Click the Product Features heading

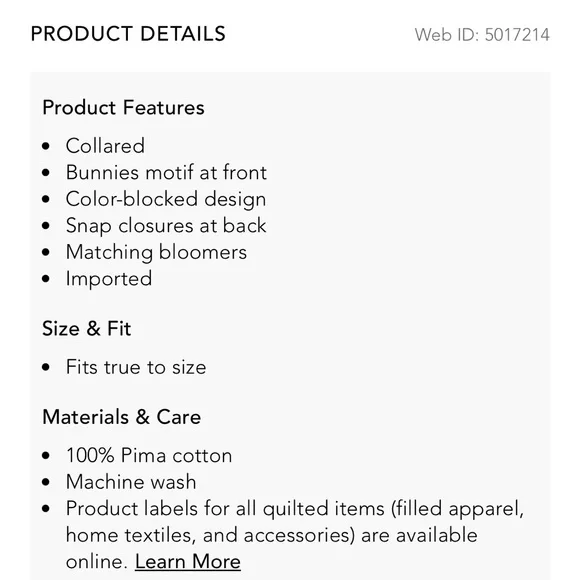point(123,108)
